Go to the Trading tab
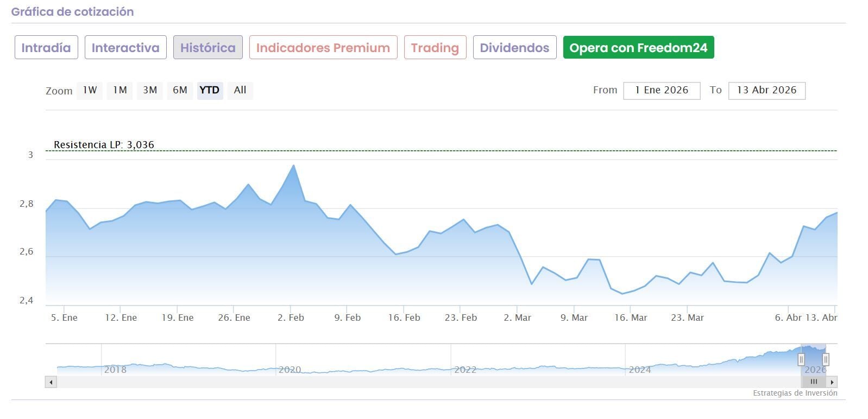 click(435, 48)
